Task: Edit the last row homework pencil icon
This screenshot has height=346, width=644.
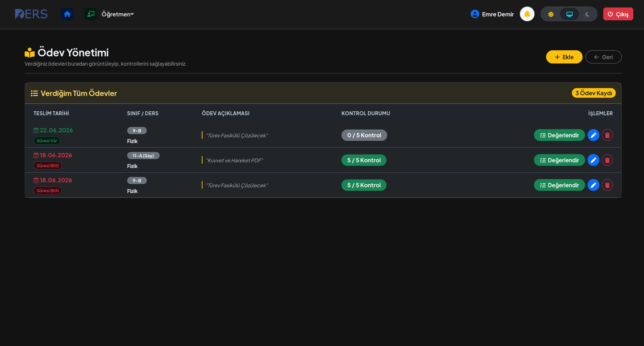Action: [x=593, y=185]
